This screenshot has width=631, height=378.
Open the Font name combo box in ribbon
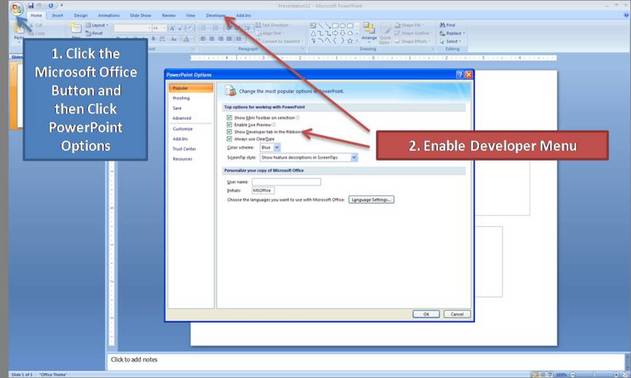pos(133,28)
